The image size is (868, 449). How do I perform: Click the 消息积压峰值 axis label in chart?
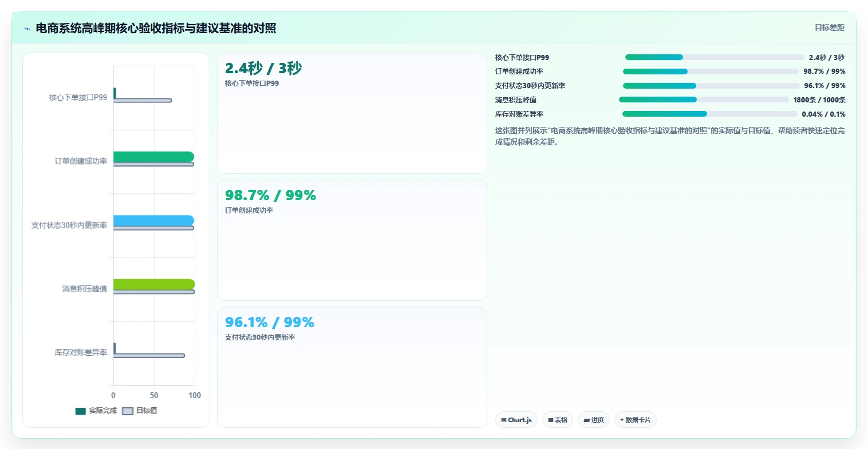[85, 289]
